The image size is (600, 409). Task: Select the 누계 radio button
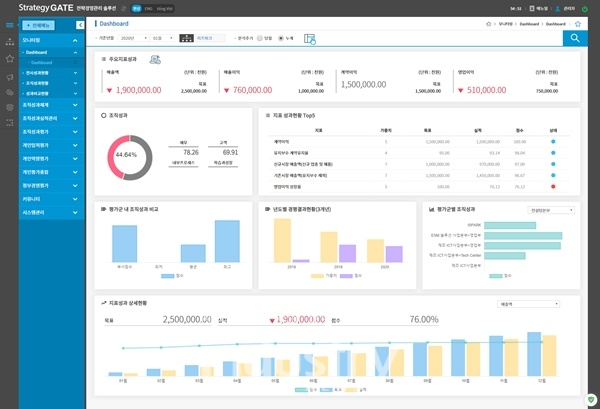coord(281,38)
